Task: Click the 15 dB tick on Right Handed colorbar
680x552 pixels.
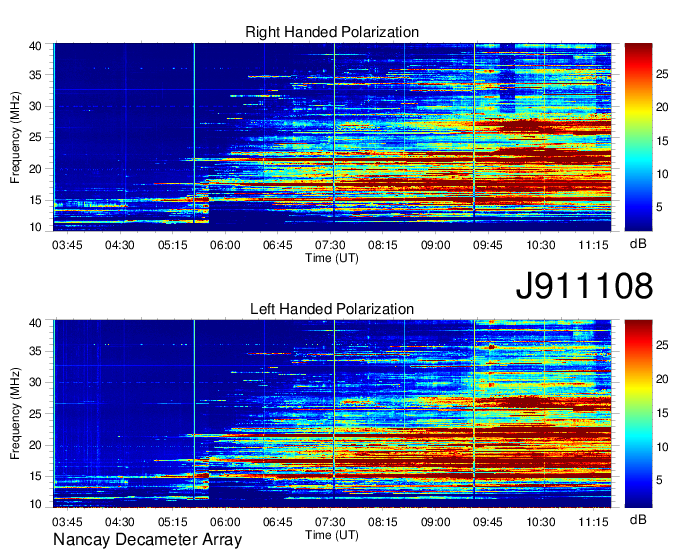Action: click(x=662, y=141)
